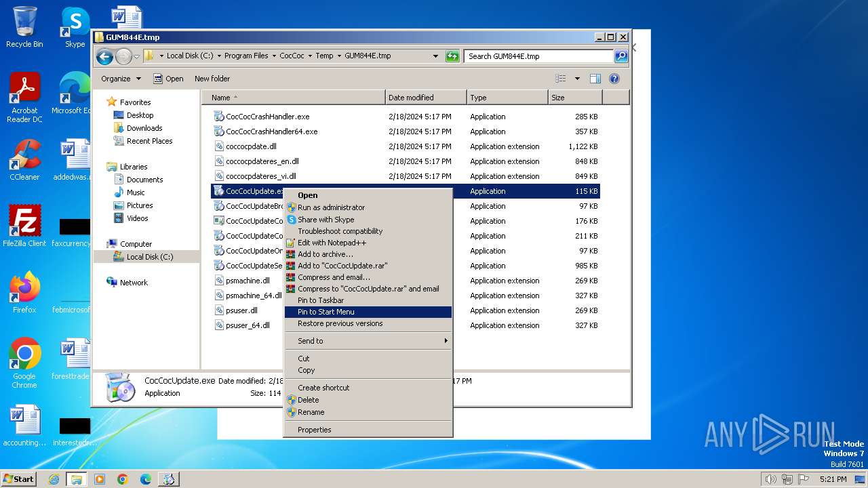This screenshot has width=868, height=488.
Task: Select Local Disk (C:) in tree
Action: click(x=149, y=257)
